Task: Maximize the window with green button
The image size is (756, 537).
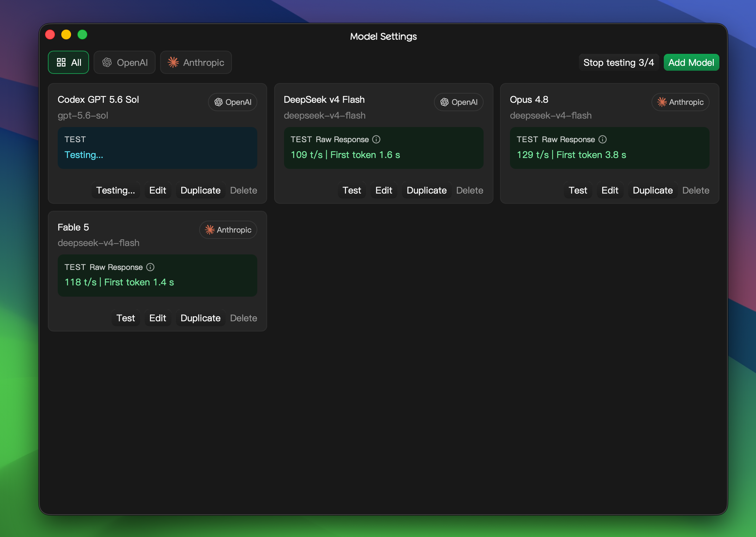Action: (82, 34)
